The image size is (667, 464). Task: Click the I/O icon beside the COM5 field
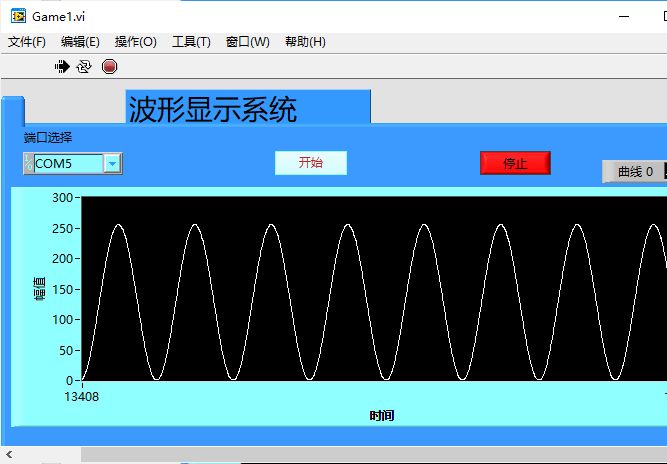(x=29, y=164)
